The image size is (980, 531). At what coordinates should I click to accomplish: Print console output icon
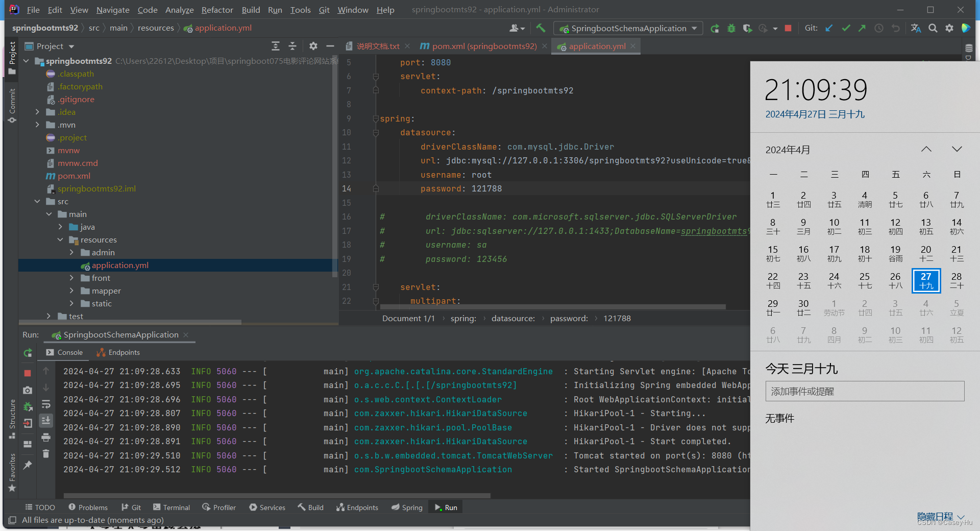46,438
